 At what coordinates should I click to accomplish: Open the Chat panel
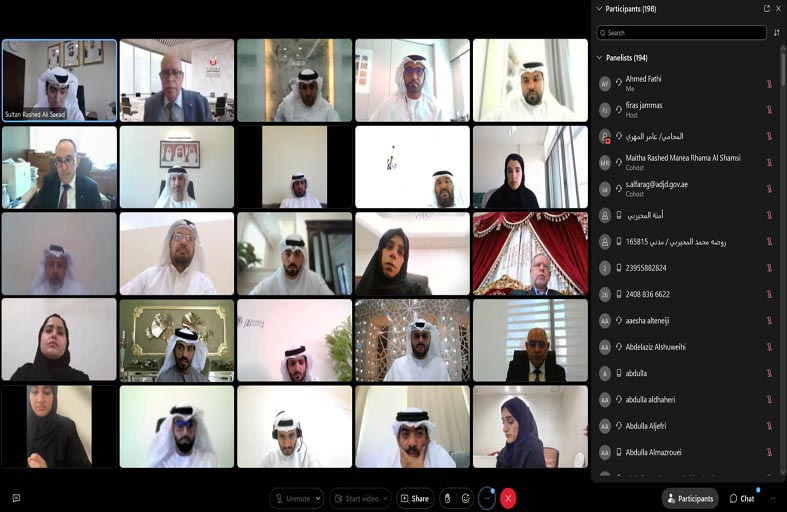point(742,498)
